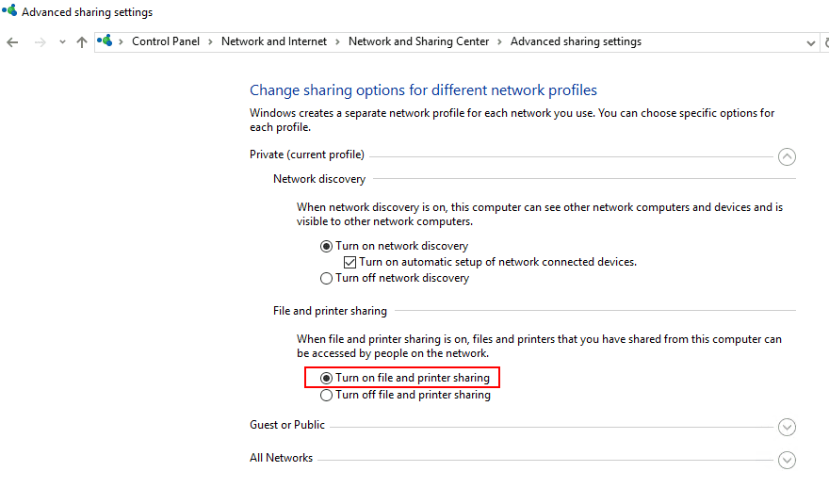Open recent locations dropdown next to forward arrow
Viewport: 829px width, 504px height.
point(62,42)
